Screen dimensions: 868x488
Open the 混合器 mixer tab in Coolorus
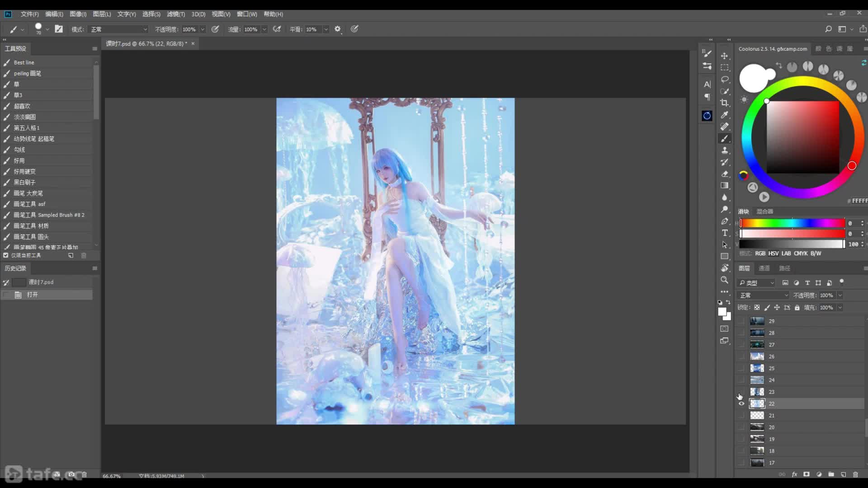[x=765, y=211]
